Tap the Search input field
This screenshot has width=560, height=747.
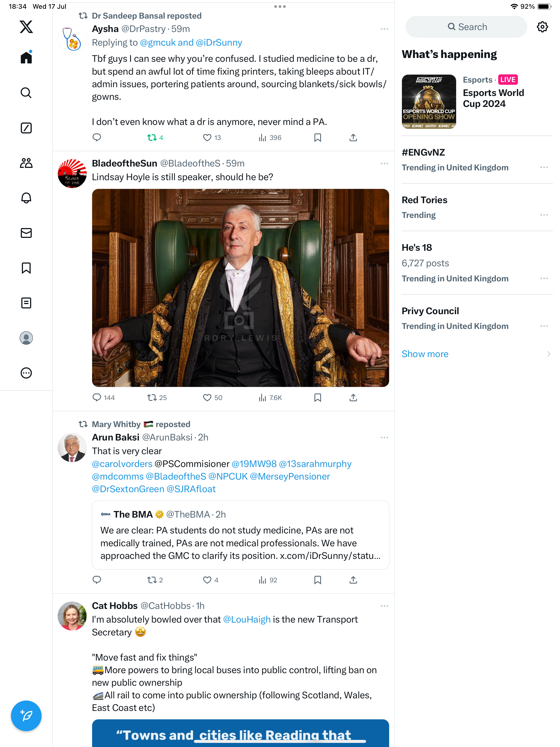(466, 27)
